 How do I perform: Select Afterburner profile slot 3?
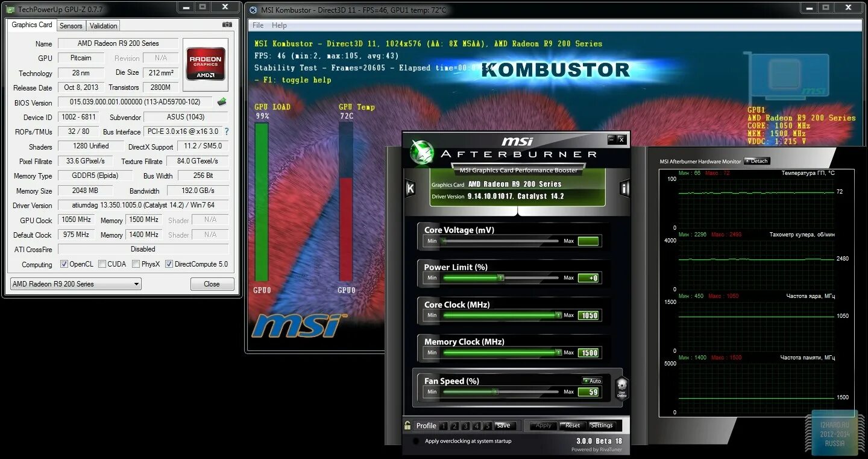click(465, 426)
